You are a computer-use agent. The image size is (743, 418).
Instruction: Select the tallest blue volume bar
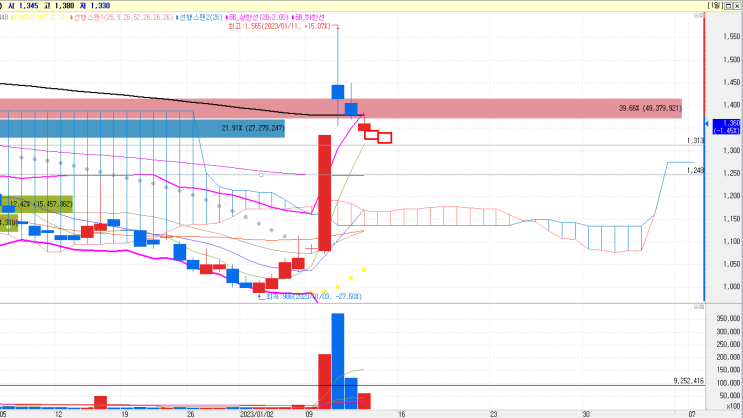(338, 361)
